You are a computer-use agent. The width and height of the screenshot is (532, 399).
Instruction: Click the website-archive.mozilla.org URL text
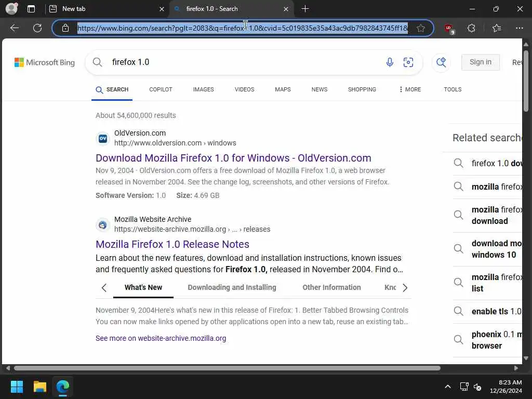coord(192,229)
